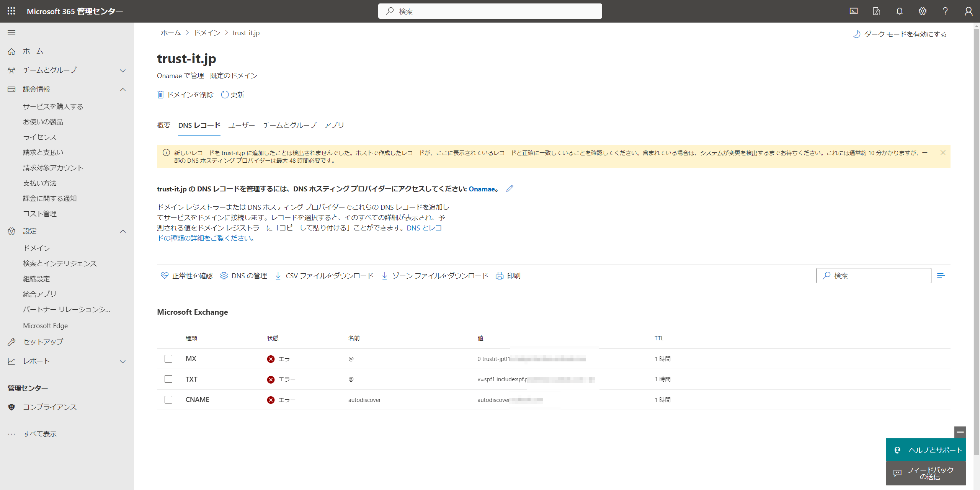
Task: Switch to the 概要 tab
Action: [x=163, y=125]
